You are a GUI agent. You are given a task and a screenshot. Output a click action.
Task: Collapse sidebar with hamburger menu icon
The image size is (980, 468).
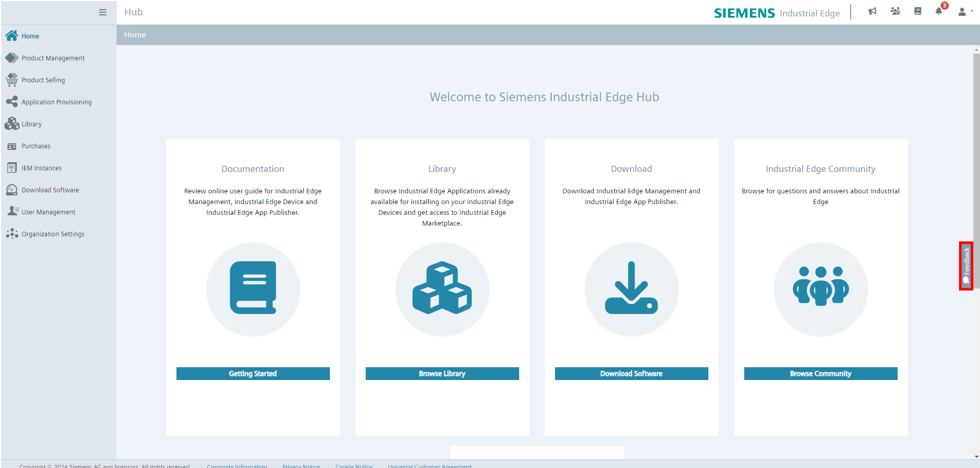(103, 12)
